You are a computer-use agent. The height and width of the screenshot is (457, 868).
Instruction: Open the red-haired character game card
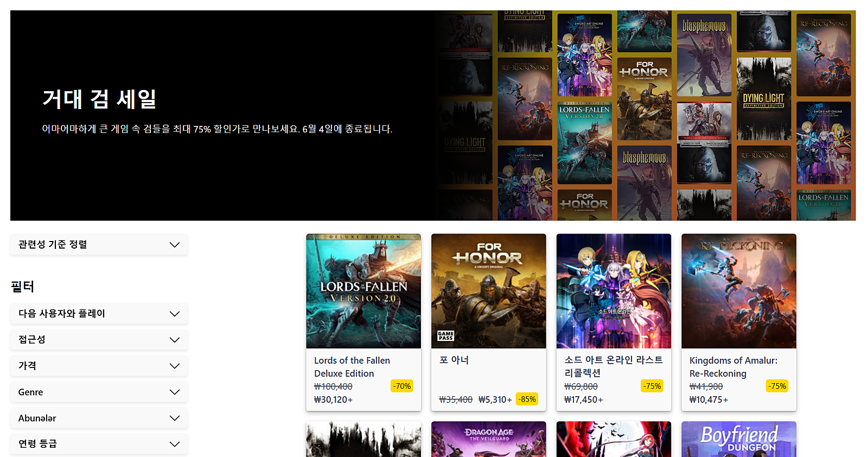tap(614, 439)
